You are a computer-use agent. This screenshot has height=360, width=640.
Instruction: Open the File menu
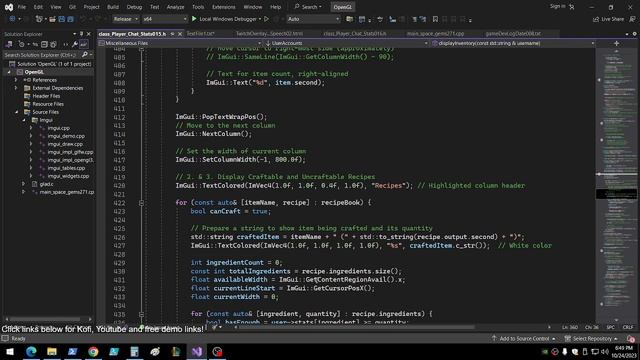pos(22,7)
